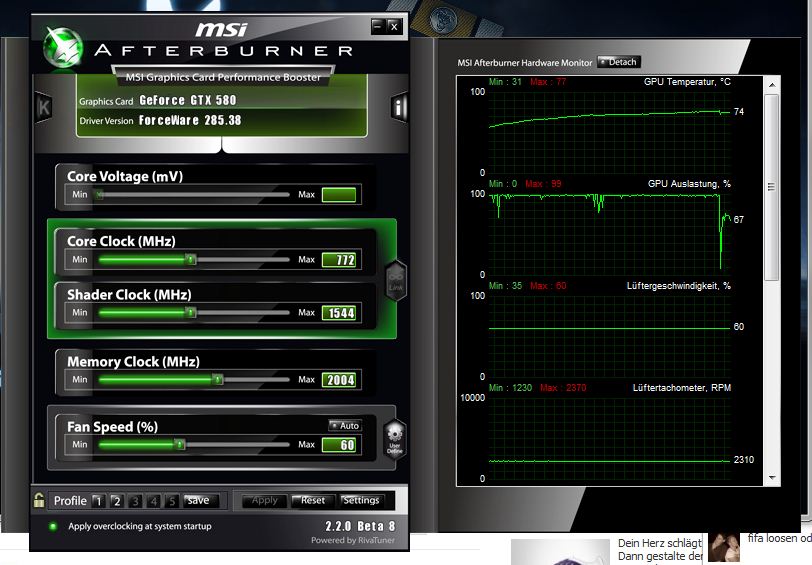812x565 pixels.
Task: Click the 'Memory Clock (MHz)' label
Action: [133, 361]
